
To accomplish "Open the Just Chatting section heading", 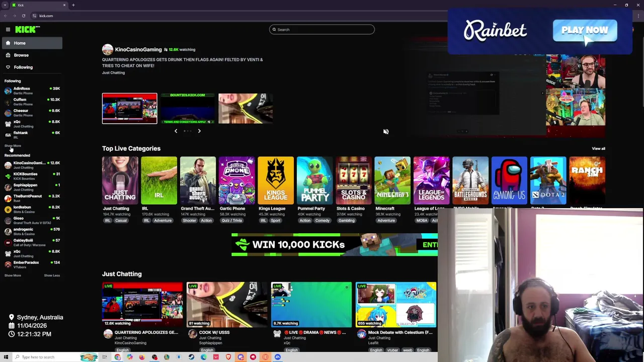I will pos(122,274).
